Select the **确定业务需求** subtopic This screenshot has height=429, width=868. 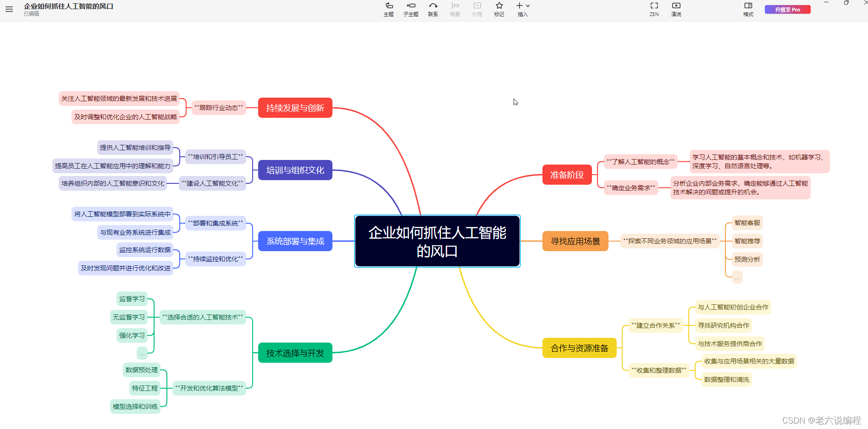click(631, 188)
